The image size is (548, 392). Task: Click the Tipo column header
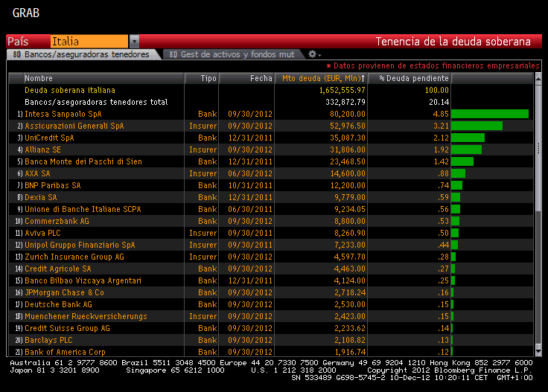click(208, 78)
